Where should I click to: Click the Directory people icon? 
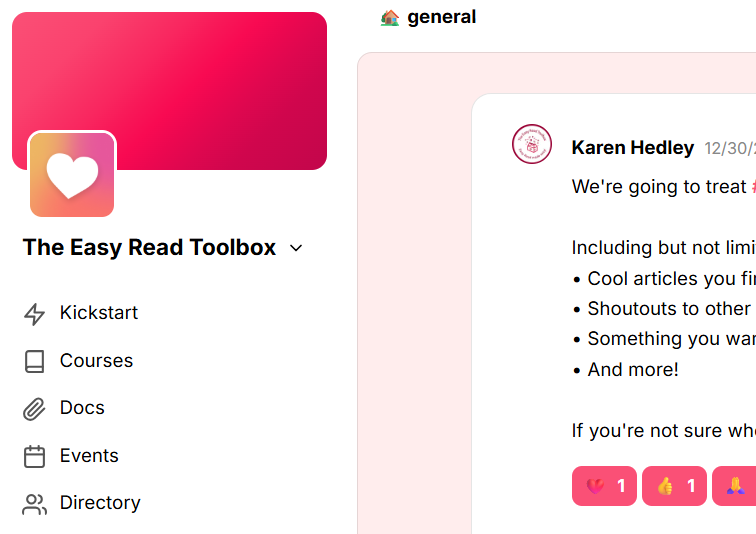click(x=34, y=504)
